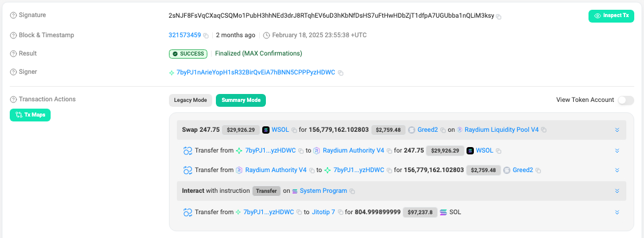
Task: Click the WSOL token logo in Swap row
Action: pos(266,130)
